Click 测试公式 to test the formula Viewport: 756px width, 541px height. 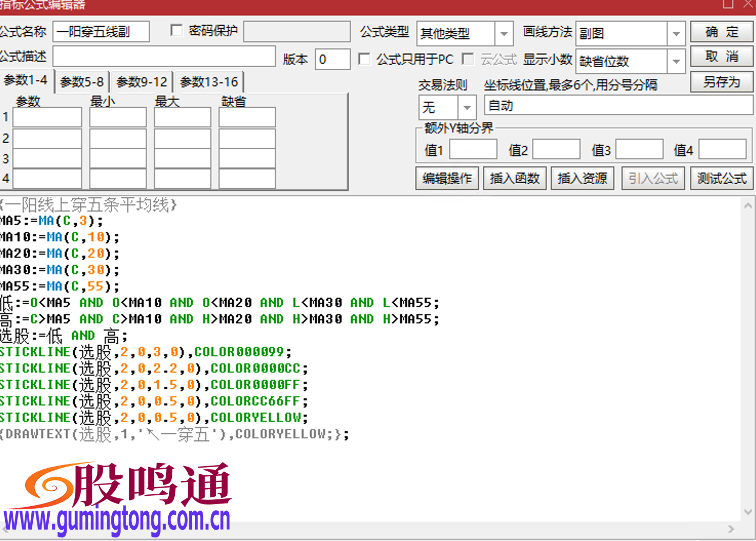click(x=721, y=178)
